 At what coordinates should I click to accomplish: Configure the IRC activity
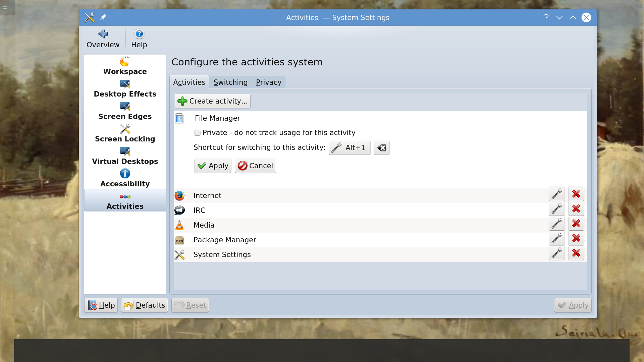tap(557, 209)
